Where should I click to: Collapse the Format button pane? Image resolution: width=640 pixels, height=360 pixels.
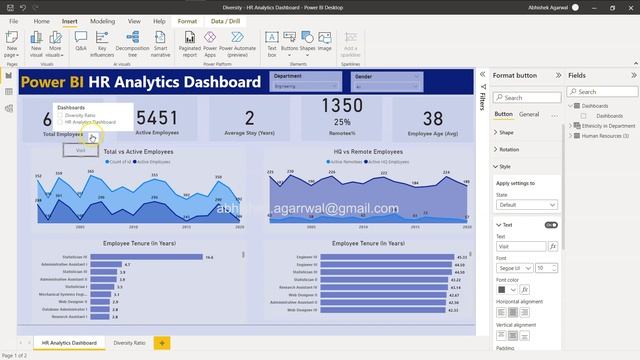[x=558, y=75]
